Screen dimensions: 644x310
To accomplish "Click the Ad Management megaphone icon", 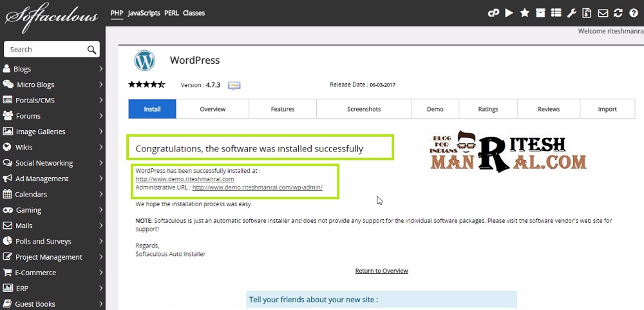I will tap(7, 179).
